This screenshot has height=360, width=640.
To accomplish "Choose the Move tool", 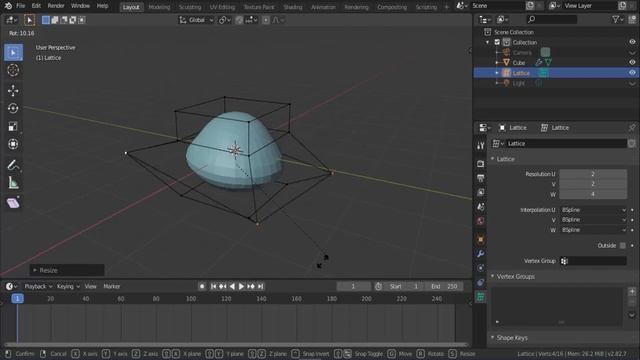I will (x=13, y=91).
